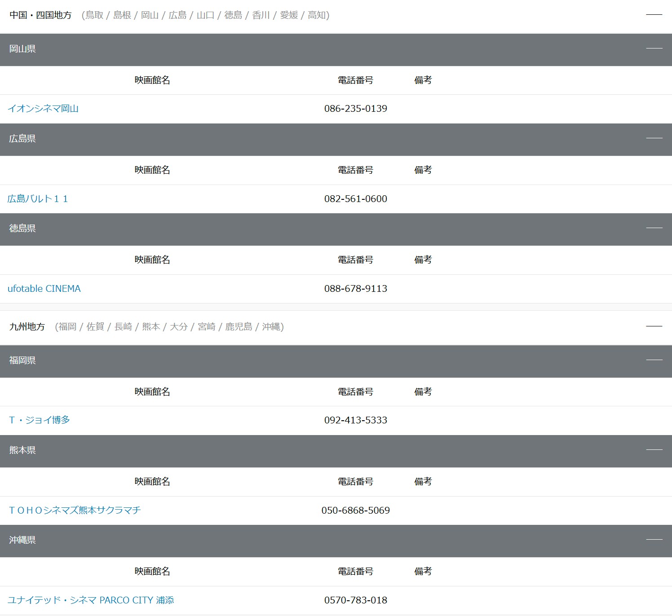Collapse the 岡山県 section using minus icon
Image resolution: width=672 pixels, height=616 pixels.
(654, 48)
